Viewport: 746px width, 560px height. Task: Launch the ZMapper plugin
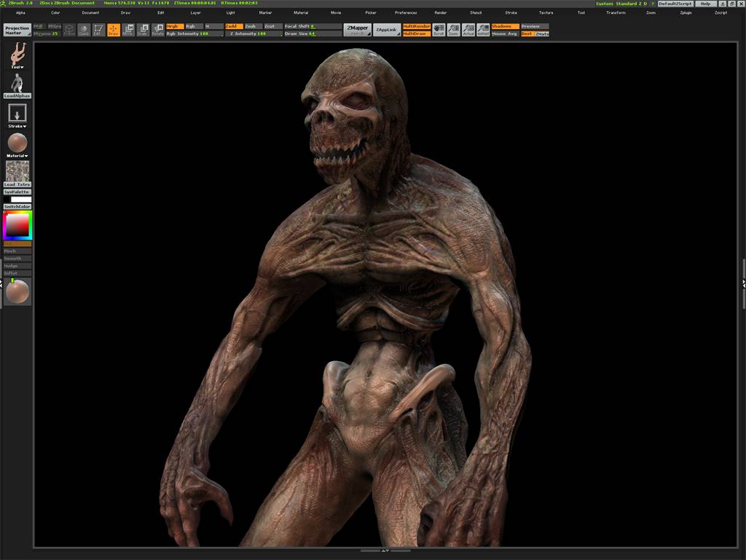point(357,30)
